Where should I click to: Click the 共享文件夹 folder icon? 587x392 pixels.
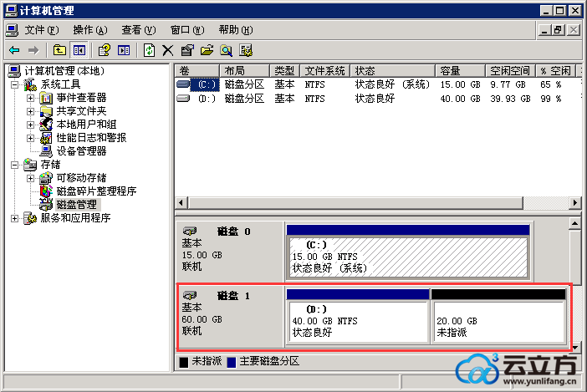[46, 111]
